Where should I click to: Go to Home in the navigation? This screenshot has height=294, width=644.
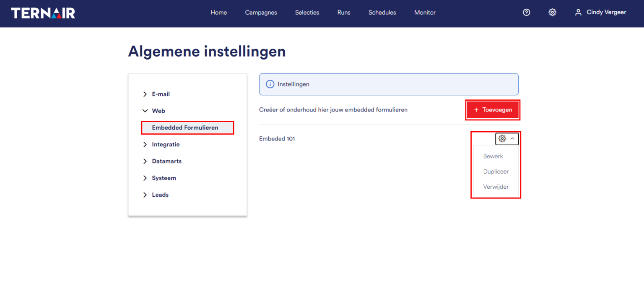point(219,13)
